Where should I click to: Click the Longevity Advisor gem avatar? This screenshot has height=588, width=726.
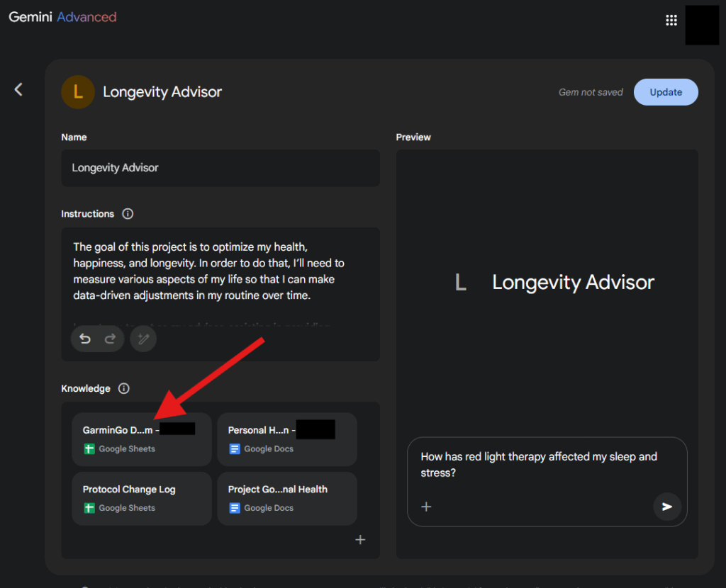[x=78, y=92]
